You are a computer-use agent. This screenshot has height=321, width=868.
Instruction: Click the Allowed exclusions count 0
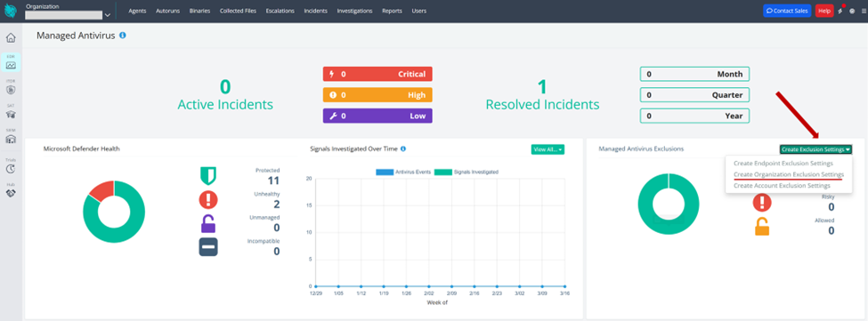pos(831,231)
